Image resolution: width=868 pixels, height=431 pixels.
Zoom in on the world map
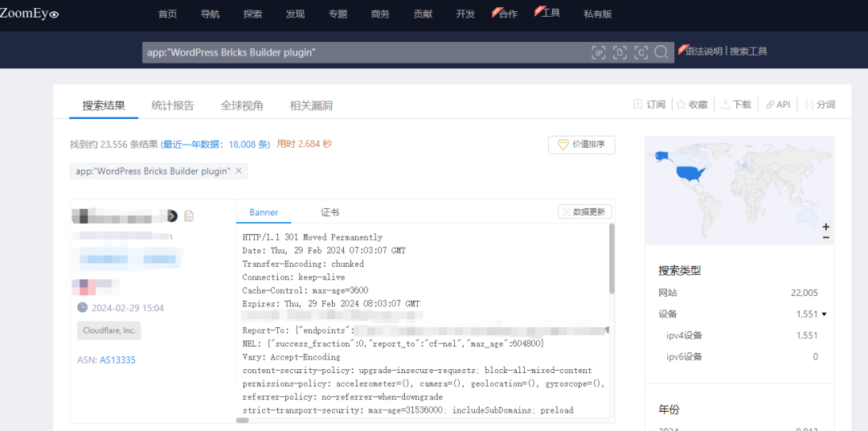pyautogui.click(x=826, y=227)
